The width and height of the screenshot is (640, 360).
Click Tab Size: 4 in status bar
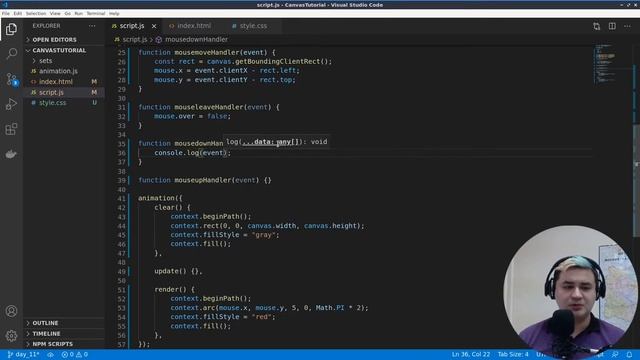513,354
